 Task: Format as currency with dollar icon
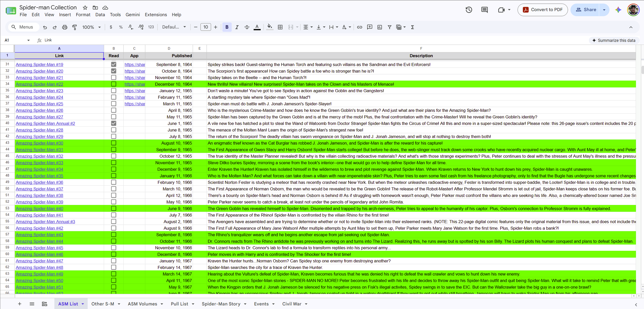(111, 27)
